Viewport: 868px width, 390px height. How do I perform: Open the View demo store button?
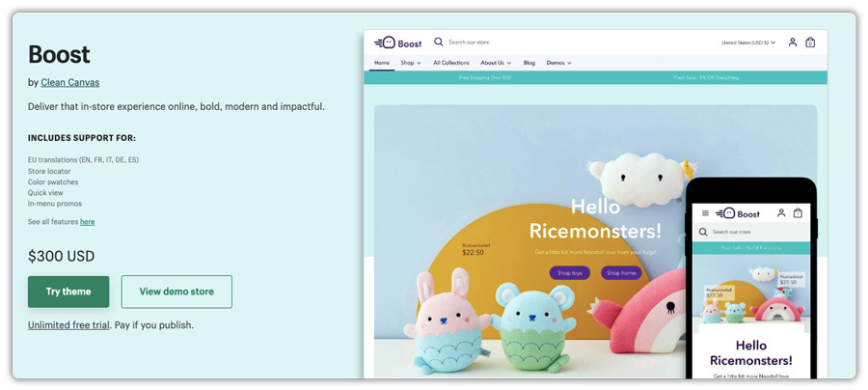176,292
